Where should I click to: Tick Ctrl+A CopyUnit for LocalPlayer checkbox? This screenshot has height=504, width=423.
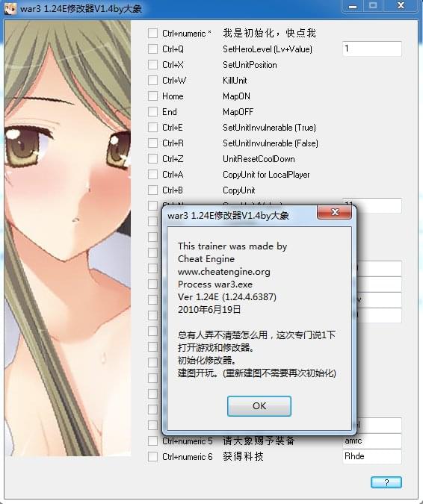click(152, 174)
